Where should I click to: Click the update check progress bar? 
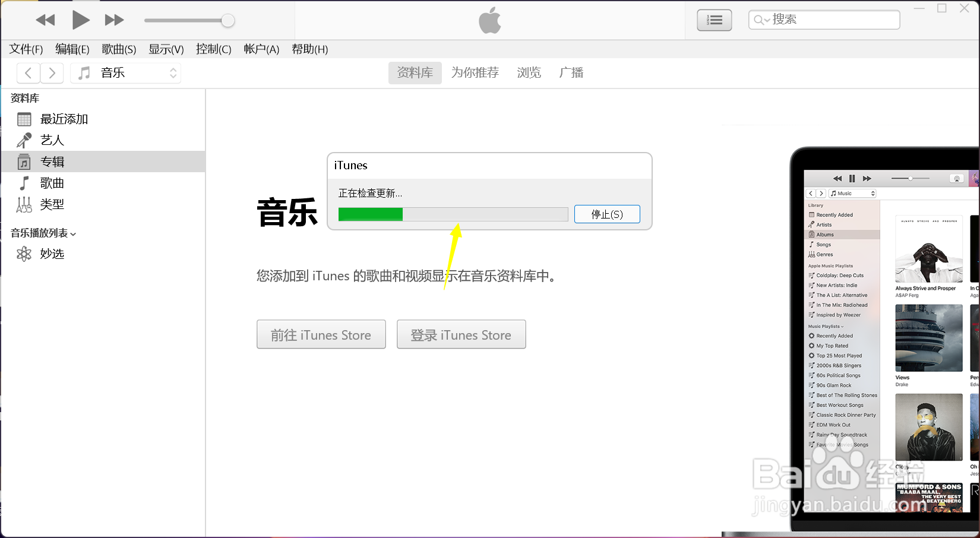453,214
